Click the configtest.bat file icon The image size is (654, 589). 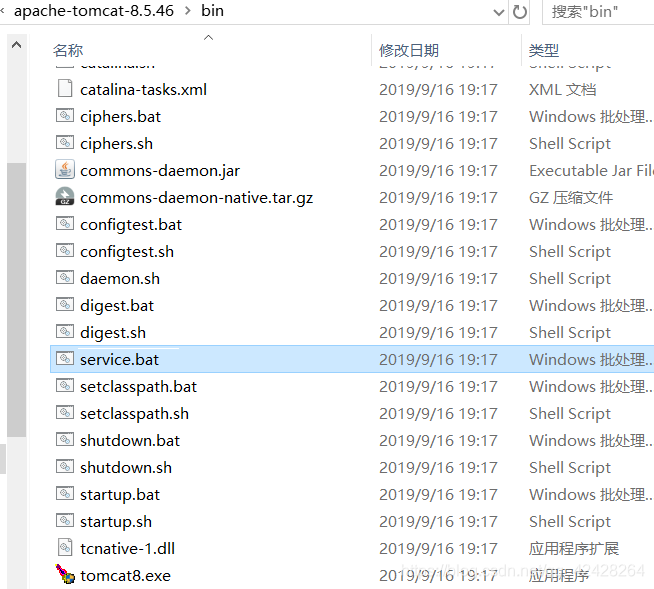pyautogui.click(x=65, y=224)
